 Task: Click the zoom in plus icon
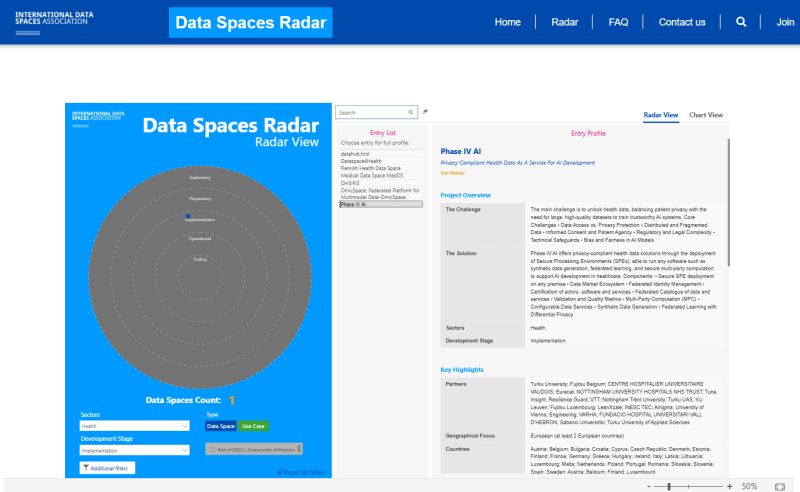729,485
